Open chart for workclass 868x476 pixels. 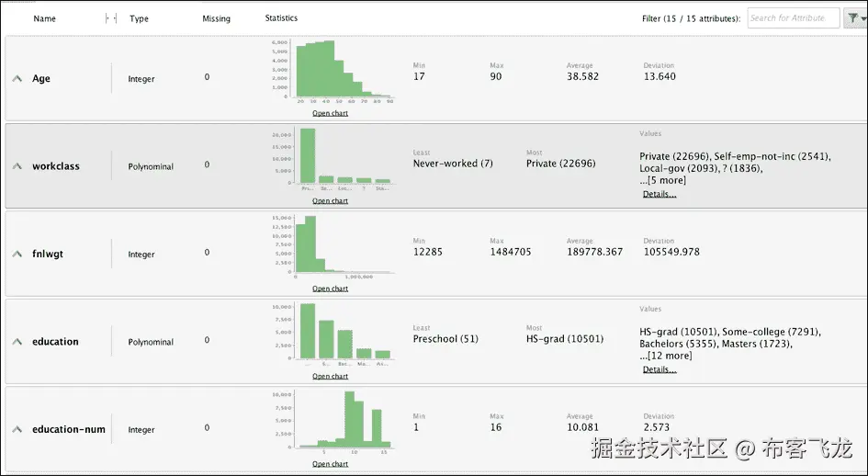click(330, 200)
